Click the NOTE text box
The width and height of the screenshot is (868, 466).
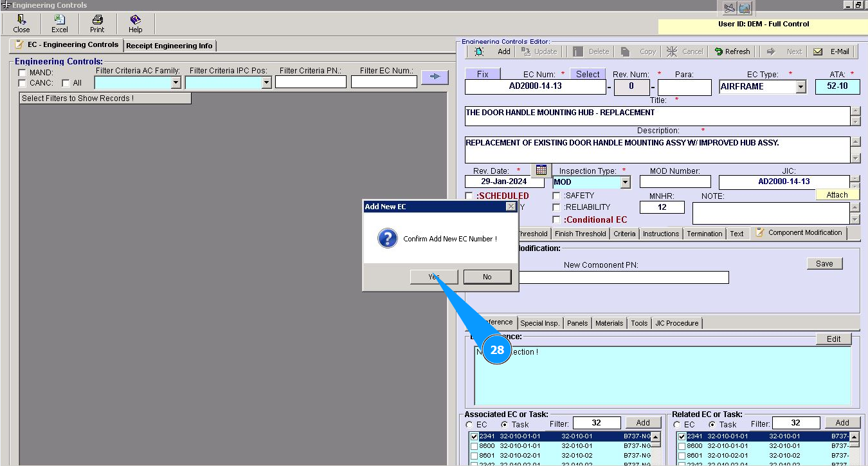[772, 212]
